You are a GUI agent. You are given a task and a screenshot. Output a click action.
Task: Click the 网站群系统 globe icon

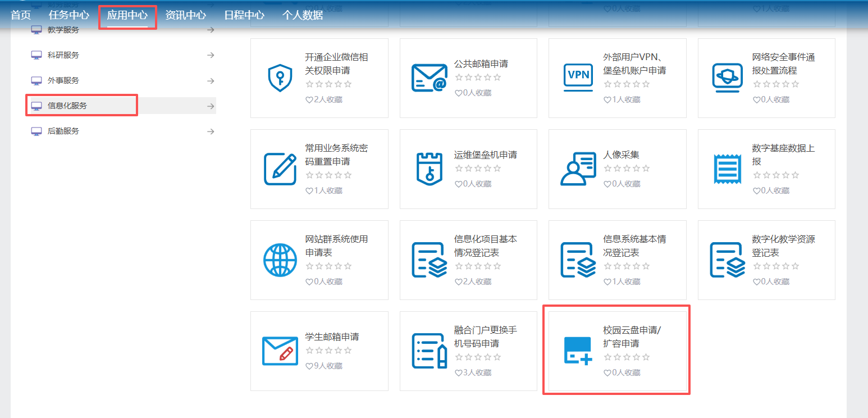point(280,260)
